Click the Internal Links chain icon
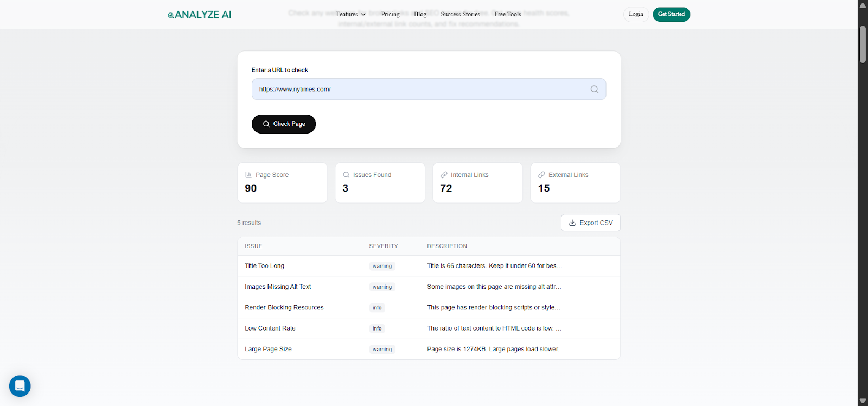The height and width of the screenshot is (406, 868). click(x=444, y=175)
